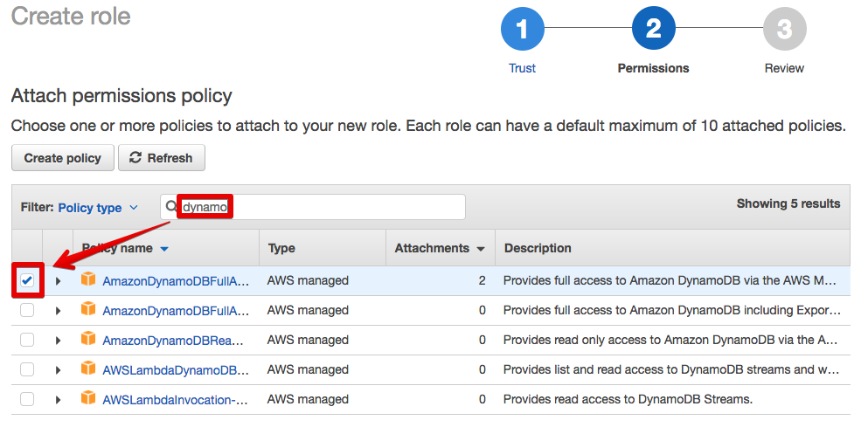
Task: Select the AWSLambdaInvocation-… policy checkbox
Action: pyautogui.click(x=27, y=399)
